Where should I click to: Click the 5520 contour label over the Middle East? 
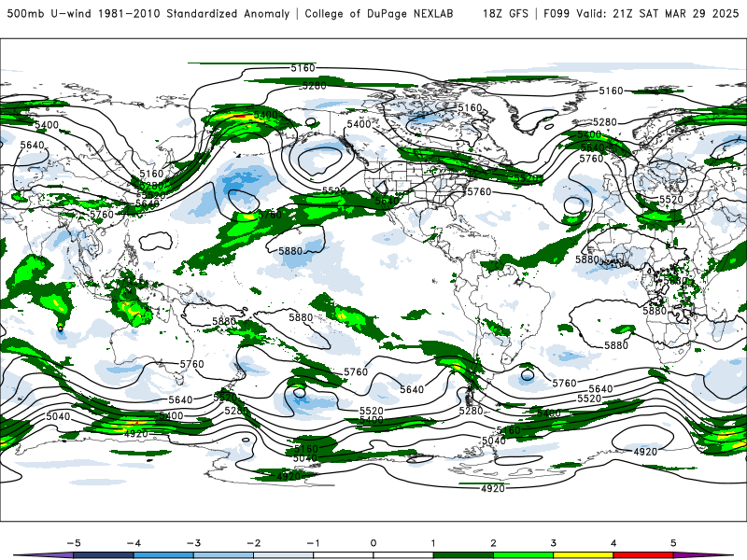point(671,200)
